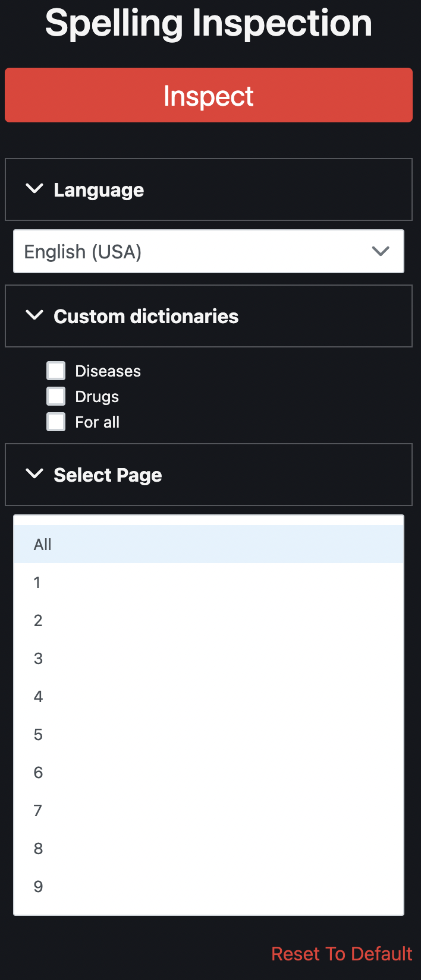The image size is (421, 980).
Task: Choose page 5 from the list
Action: (x=38, y=734)
